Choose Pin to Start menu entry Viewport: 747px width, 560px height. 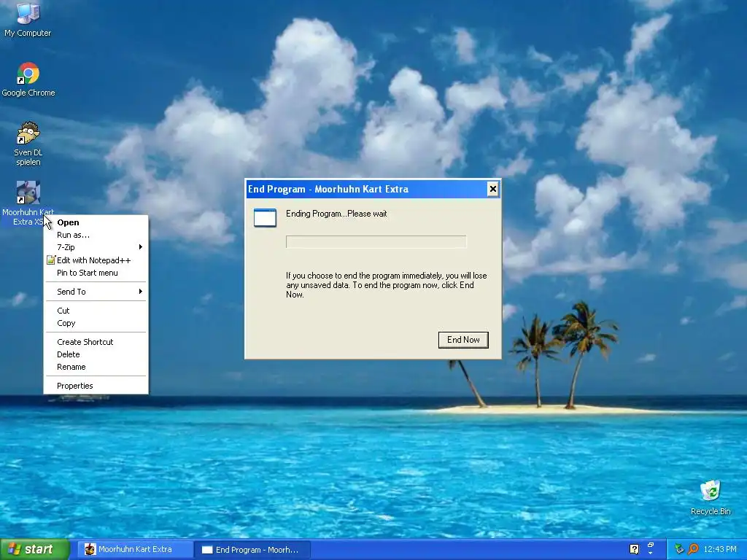pyautogui.click(x=96, y=273)
